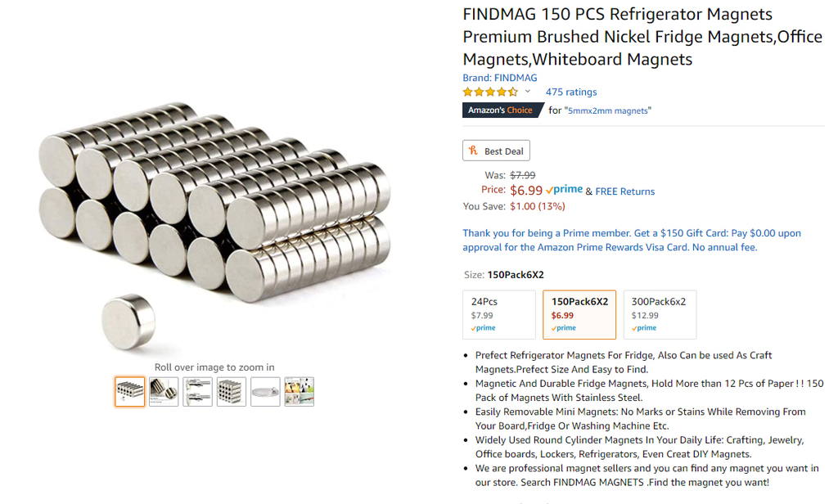
Task: Click the Amazon's Choice badge
Action: point(499,110)
